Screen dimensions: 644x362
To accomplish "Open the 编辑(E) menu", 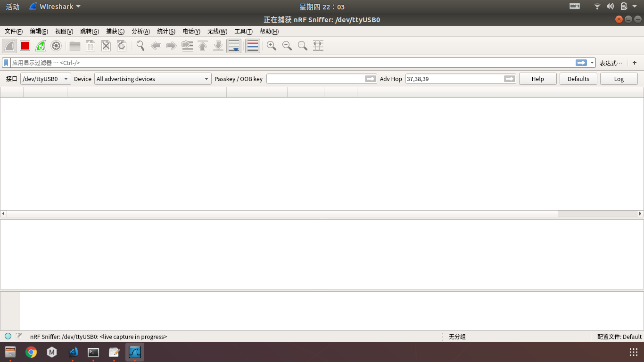I will click(x=39, y=31).
